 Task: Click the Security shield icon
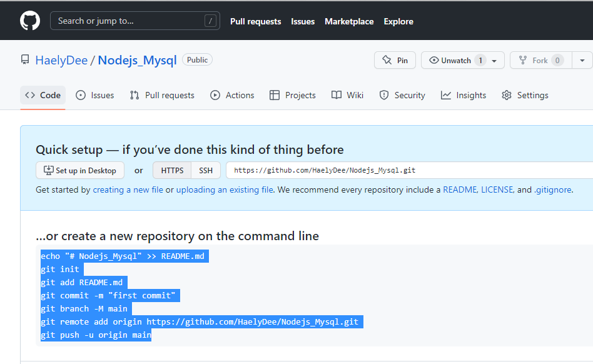tap(384, 95)
